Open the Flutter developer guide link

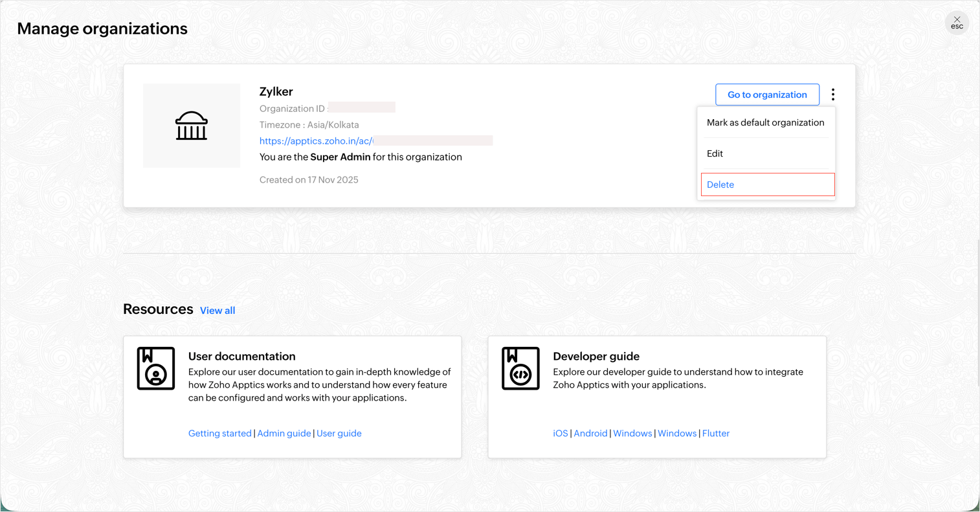(716, 433)
